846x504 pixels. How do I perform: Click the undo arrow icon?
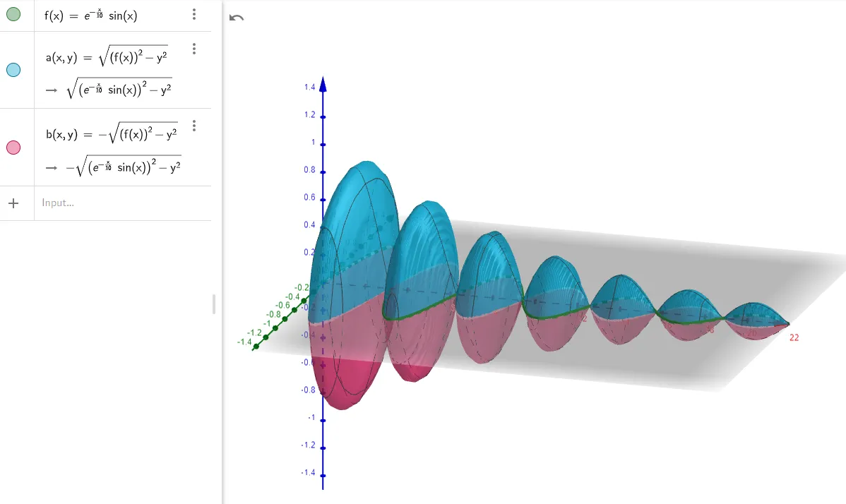(237, 17)
